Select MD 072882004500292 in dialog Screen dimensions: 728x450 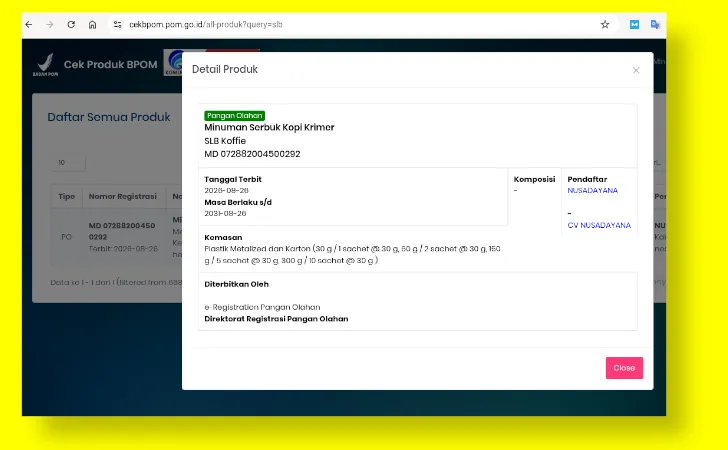click(x=252, y=154)
